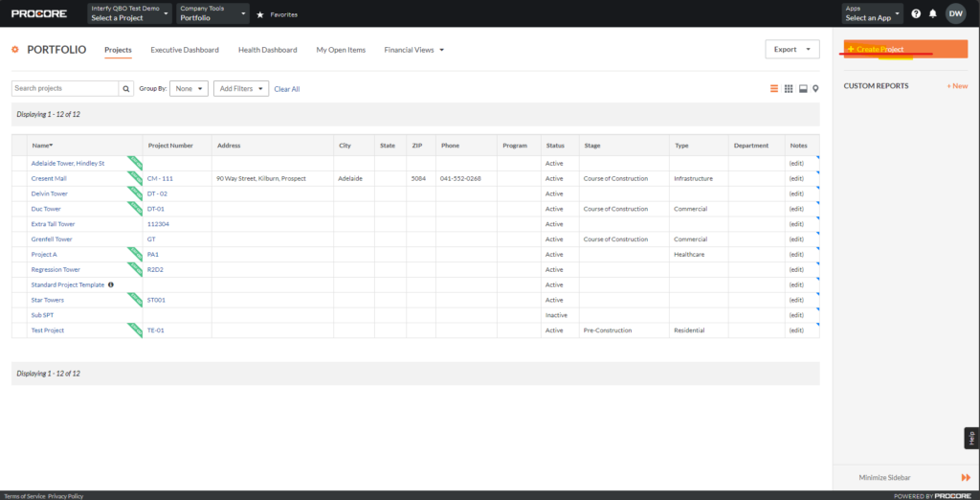This screenshot has width=980, height=500.
Task: Click the search magnifier button
Action: pos(126,88)
